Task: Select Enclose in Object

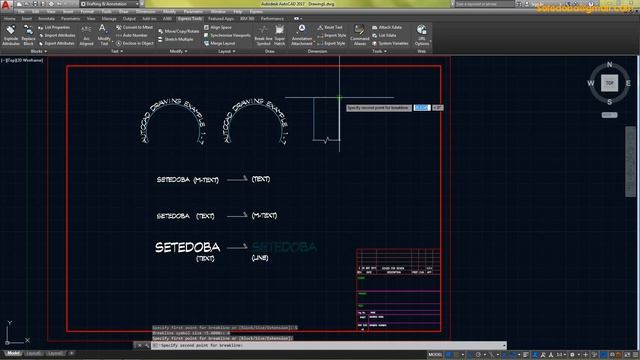Action: [135, 43]
